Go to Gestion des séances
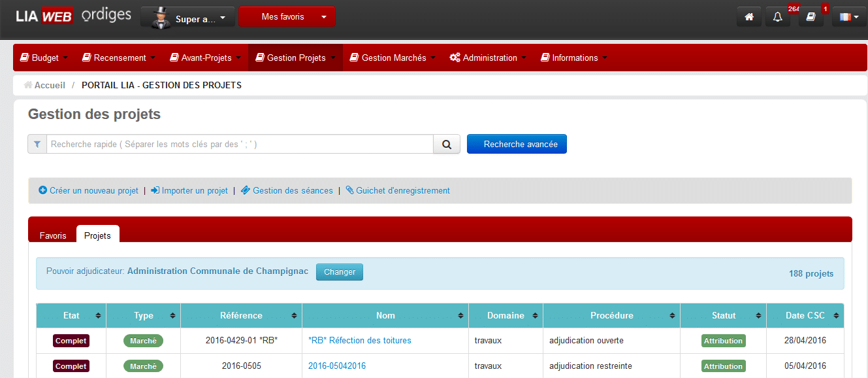Viewport: 868px width, 378px height. point(287,191)
